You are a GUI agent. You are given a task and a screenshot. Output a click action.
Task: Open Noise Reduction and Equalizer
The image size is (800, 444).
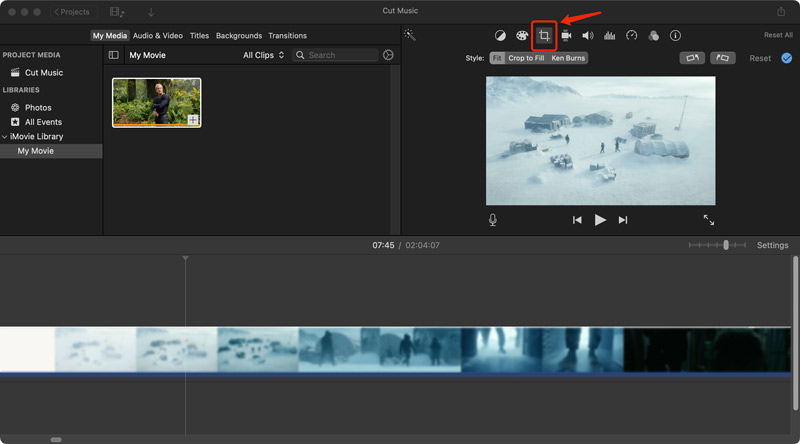click(609, 35)
